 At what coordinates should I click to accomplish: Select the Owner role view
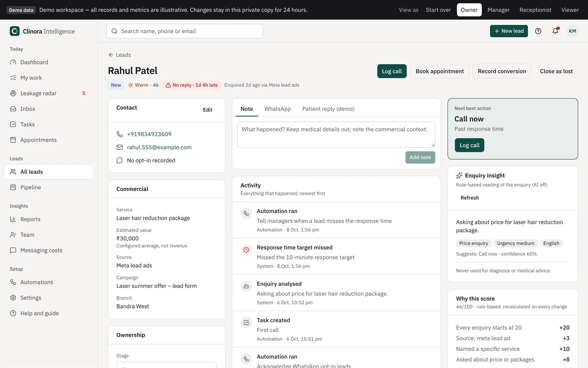coord(469,10)
